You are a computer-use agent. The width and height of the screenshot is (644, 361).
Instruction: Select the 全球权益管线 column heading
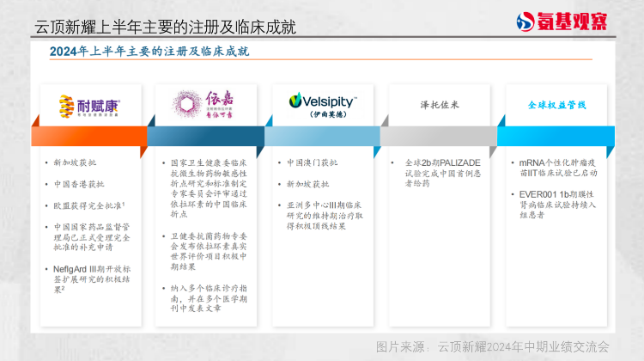click(557, 105)
